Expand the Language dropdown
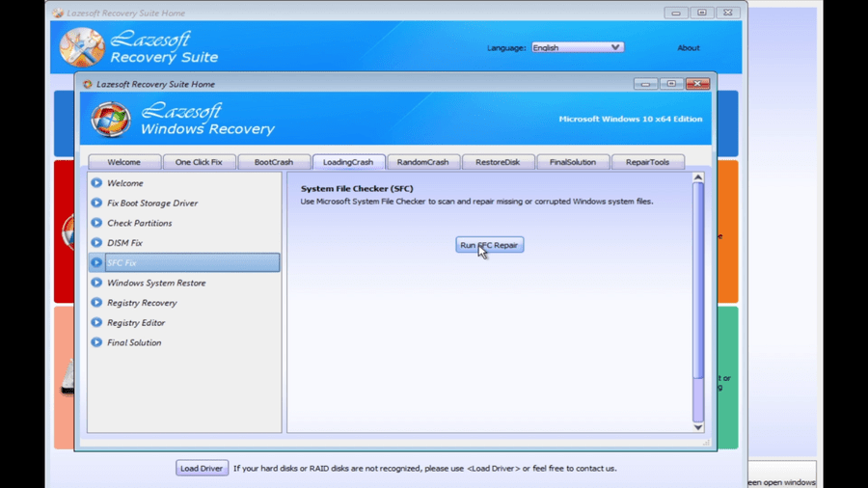 tap(578, 47)
